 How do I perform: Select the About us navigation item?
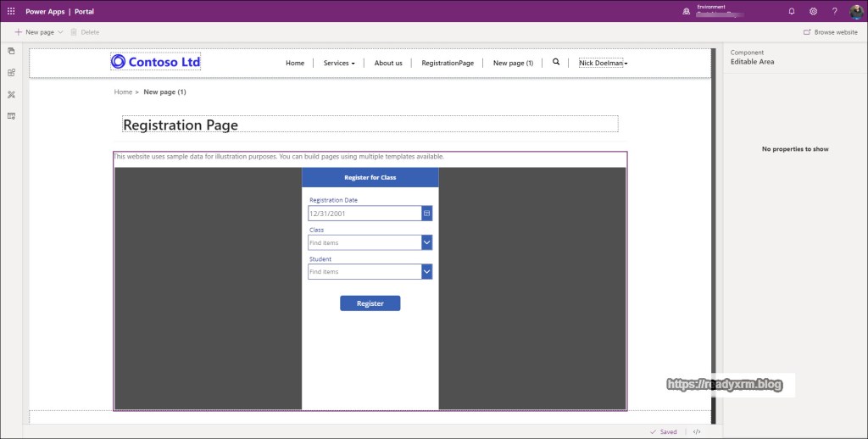click(388, 63)
